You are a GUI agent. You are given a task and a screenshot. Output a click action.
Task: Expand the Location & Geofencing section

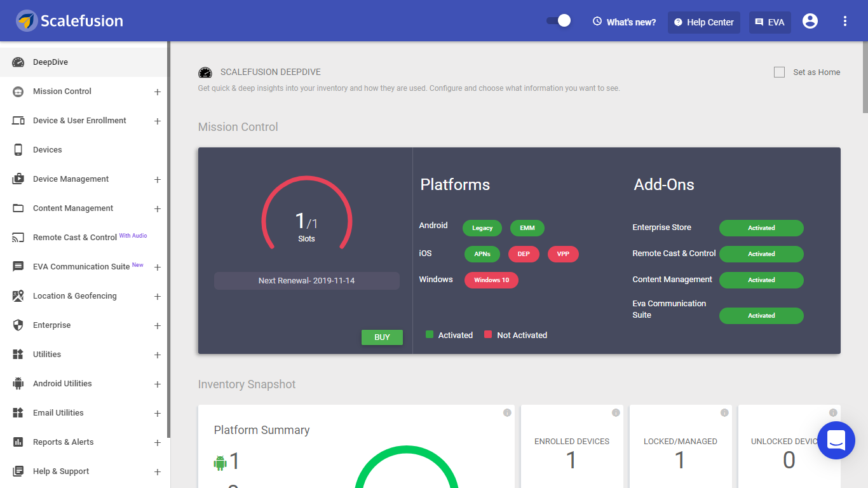(157, 297)
